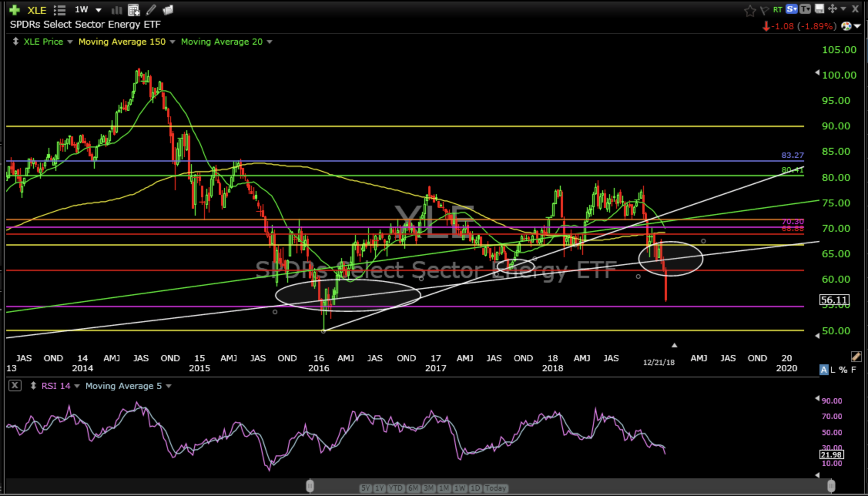
Task: Click the Today range button
Action: 495,488
